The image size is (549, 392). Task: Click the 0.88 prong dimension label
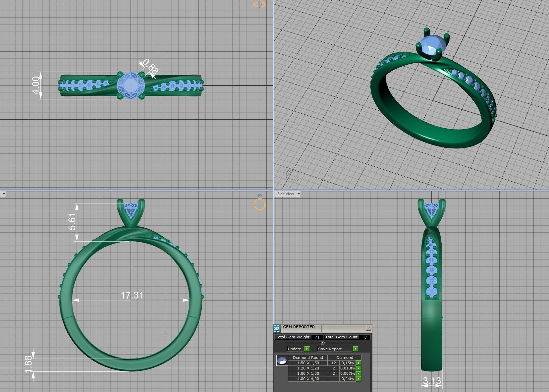click(151, 67)
